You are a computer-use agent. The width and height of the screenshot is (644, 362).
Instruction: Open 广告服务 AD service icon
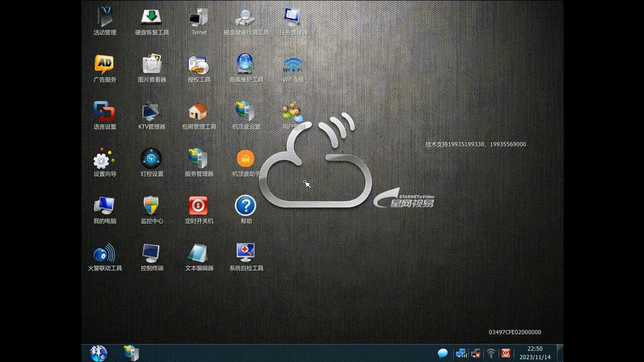[x=105, y=65]
